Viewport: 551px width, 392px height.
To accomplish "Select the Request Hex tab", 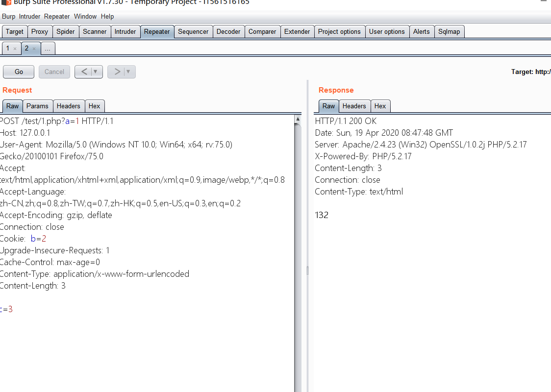I will point(94,106).
